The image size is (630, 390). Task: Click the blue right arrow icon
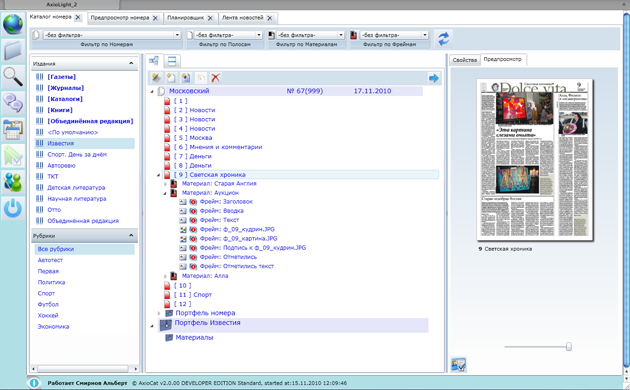[x=434, y=78]
